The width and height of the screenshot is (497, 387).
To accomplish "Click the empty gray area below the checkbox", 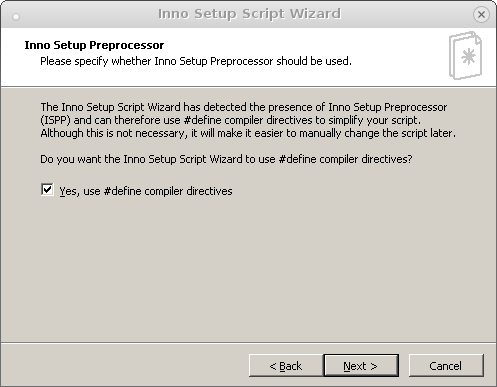I will tap(248, 267).
